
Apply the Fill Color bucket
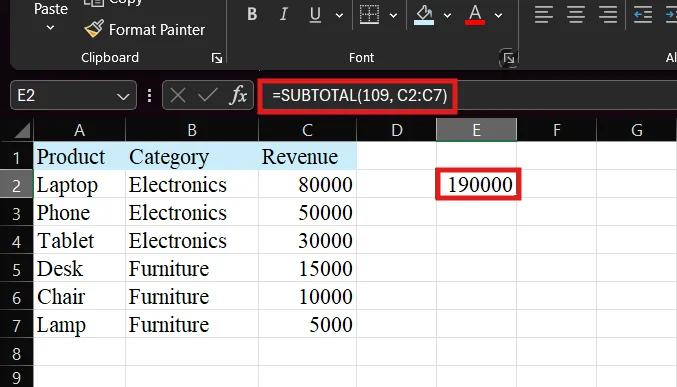(424, 15)
